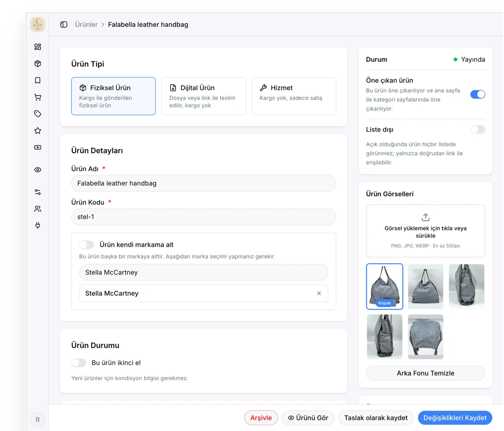The image size is (504, 431).
Task: Click the Ürün Kodu input field
Action: pos(204,217)
